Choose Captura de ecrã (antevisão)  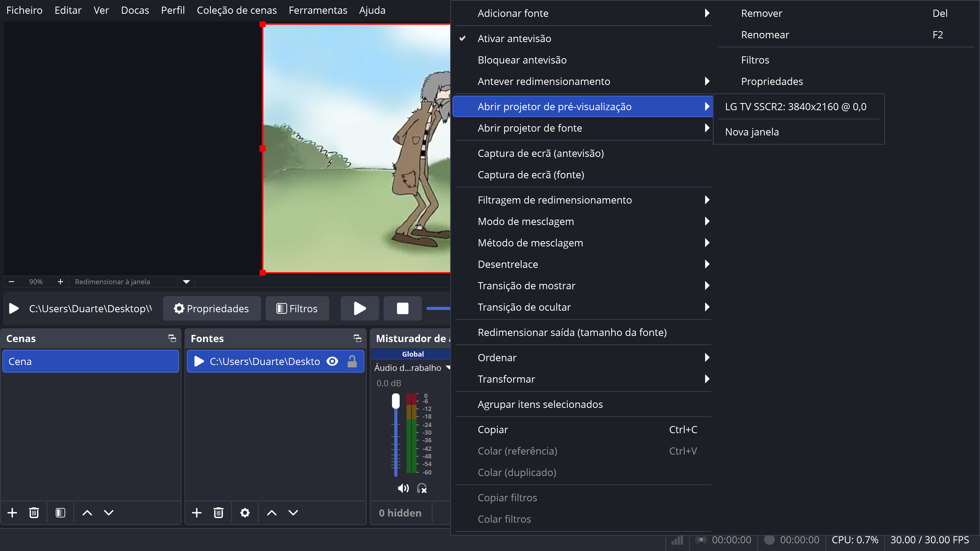(x=583, y=153)
